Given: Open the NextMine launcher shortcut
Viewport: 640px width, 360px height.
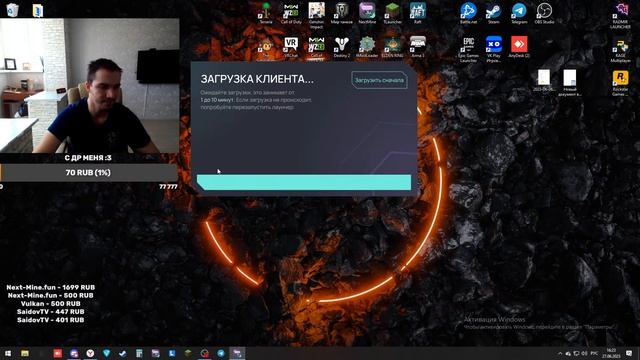Looking at the screenshot, I should pyautogui.click(x=367, y=13).
